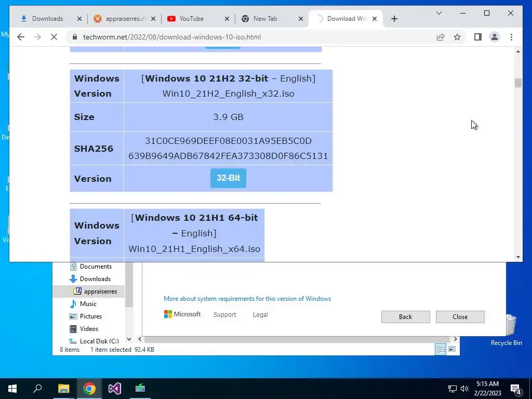Click right arrow of Explorer horizontal scrollbar
The image size is (532, 399).
pos(455,339)
